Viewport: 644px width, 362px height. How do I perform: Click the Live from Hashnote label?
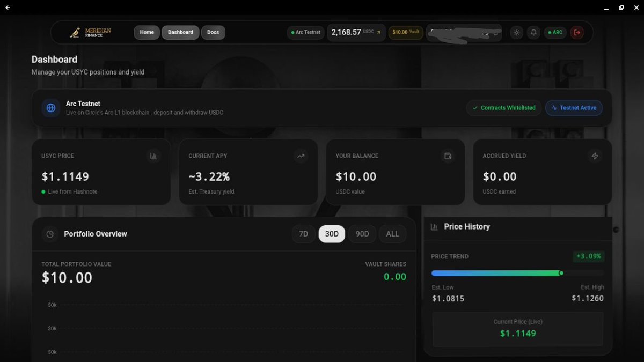point(72,191)
